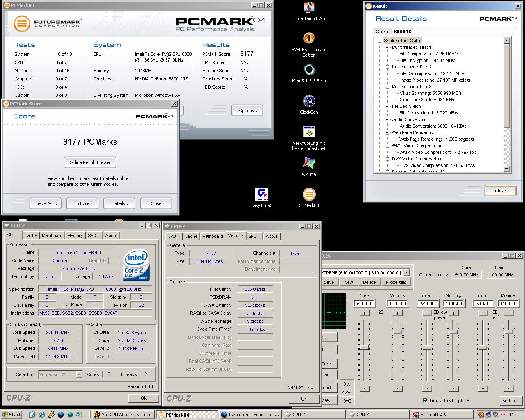Uncheck Link sliders together in ATITool
Image resolution: width=525 pixels, height=420 pixels.
pyautogui.click(x=425, y=401)
